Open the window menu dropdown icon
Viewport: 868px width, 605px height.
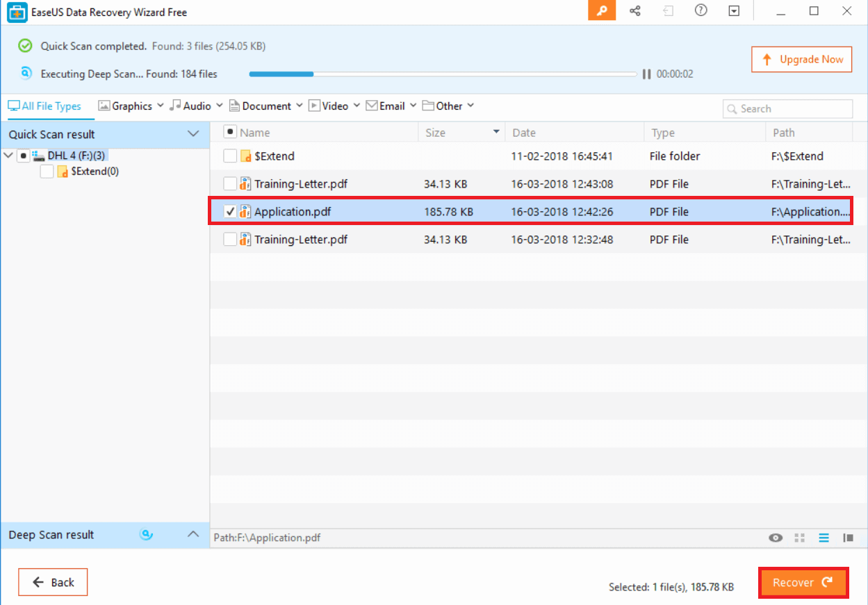pos(734,11)
